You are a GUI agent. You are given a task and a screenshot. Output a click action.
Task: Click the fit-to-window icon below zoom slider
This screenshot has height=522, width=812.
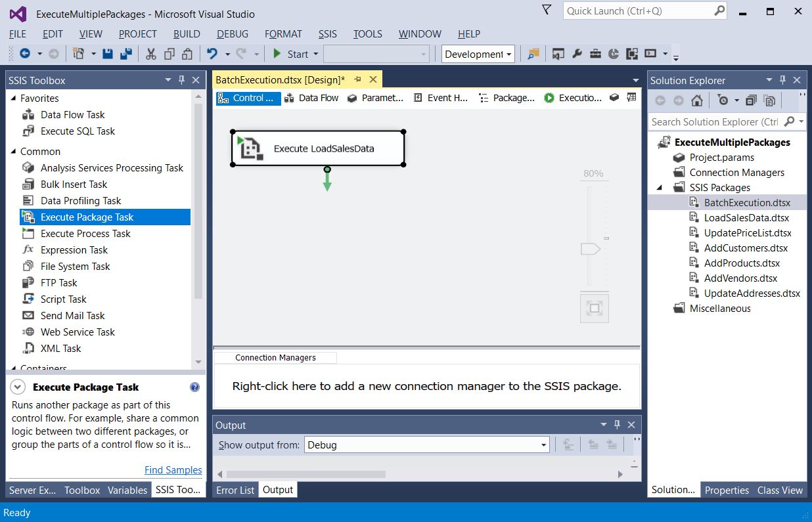tap(595, 308)
